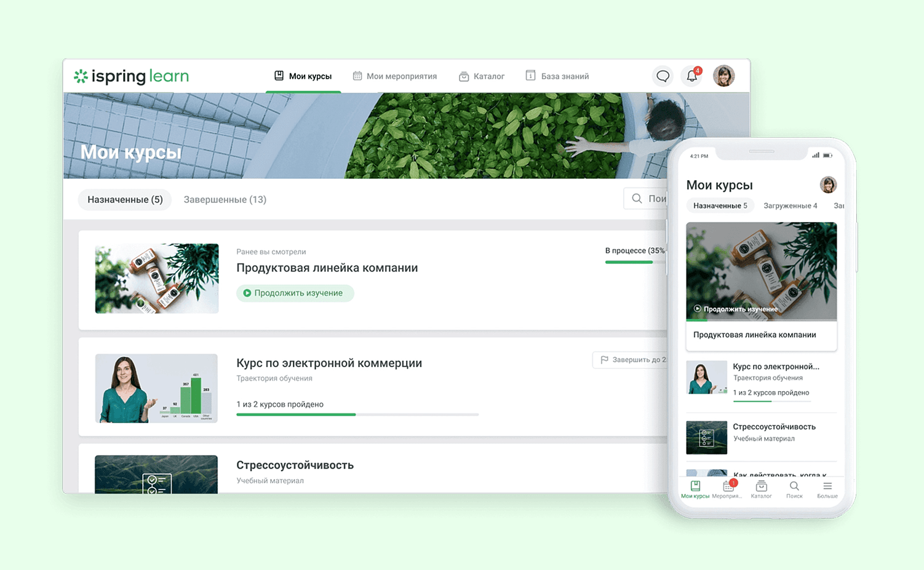Select Завершенные (13) filter tab

click(x=225, y=199)
